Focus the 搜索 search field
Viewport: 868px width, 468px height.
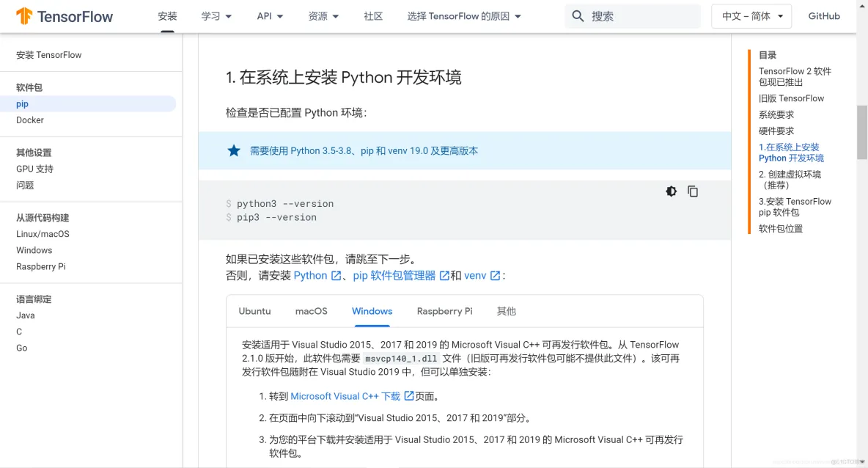(x=633, y=16)
